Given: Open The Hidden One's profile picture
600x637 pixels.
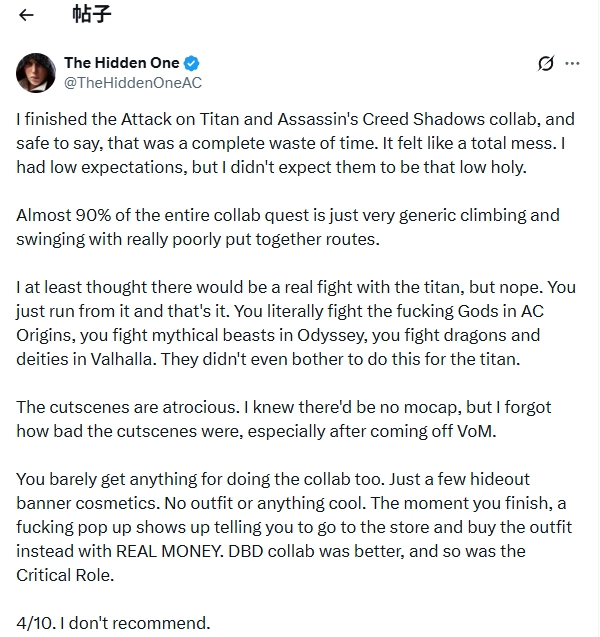Looking at the screenshot, I should tap(36, 72).
